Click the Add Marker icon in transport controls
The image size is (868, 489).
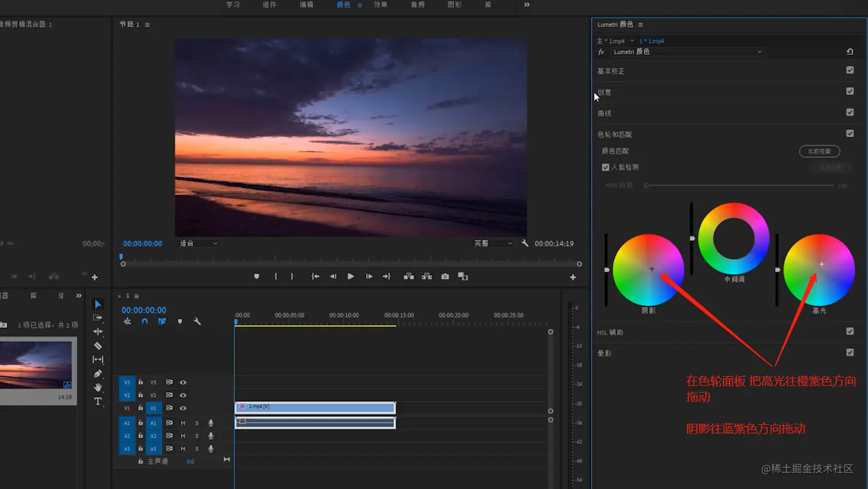pos(257,276)
